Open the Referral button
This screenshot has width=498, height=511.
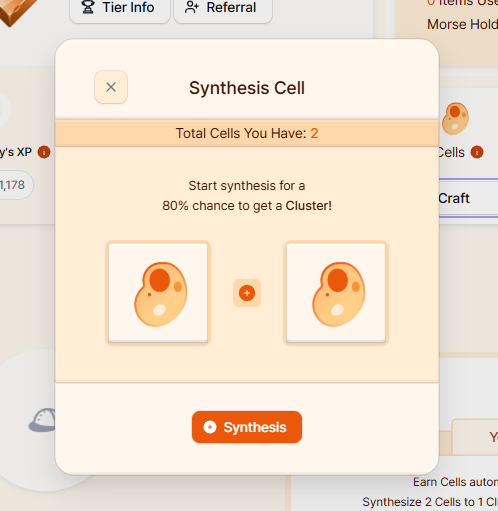coord(223,8)
